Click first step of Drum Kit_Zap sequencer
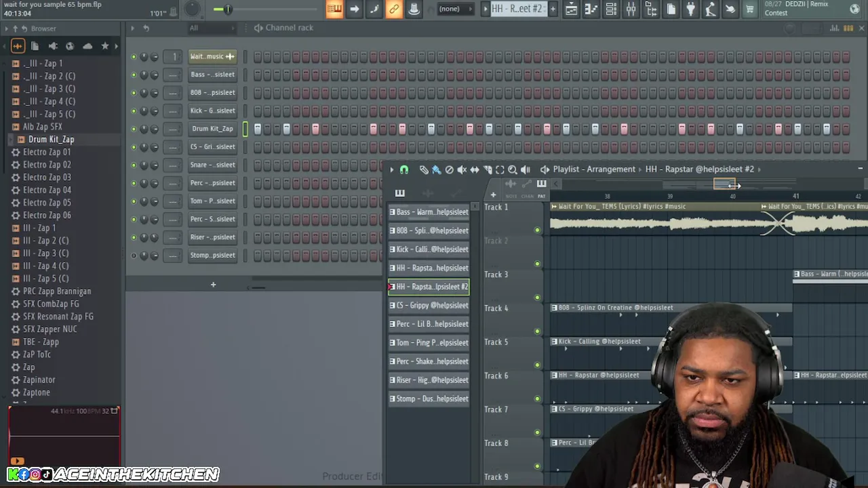868x488 pixels. click(258, 129)
